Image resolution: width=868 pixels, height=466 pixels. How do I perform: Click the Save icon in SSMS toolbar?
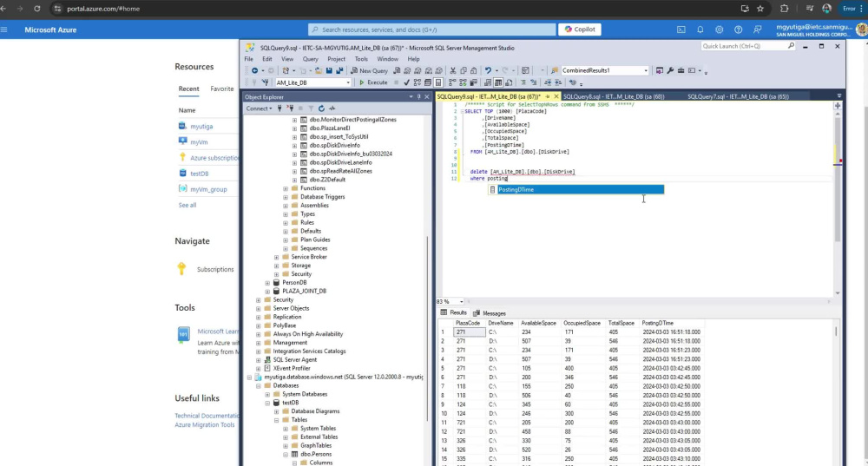coord(329,71)
